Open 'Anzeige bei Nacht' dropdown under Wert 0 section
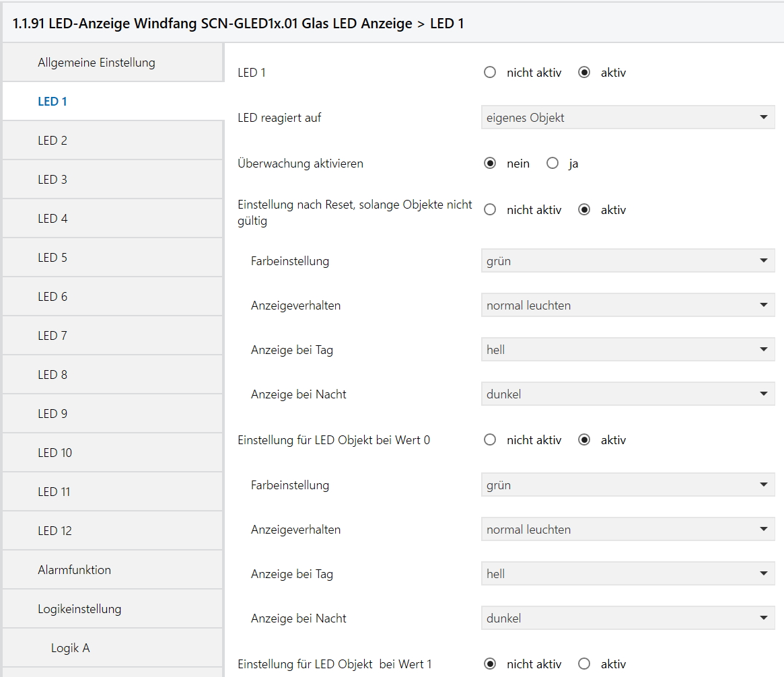This screenshot has width=784, height=677. 628,618
